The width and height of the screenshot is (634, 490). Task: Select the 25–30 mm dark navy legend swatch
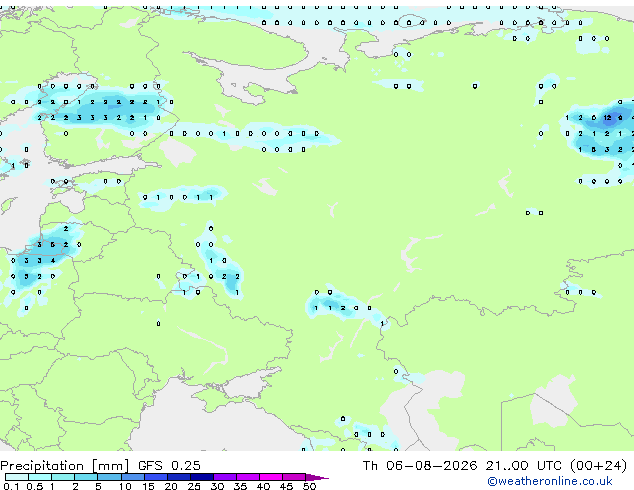coord(201,477)
